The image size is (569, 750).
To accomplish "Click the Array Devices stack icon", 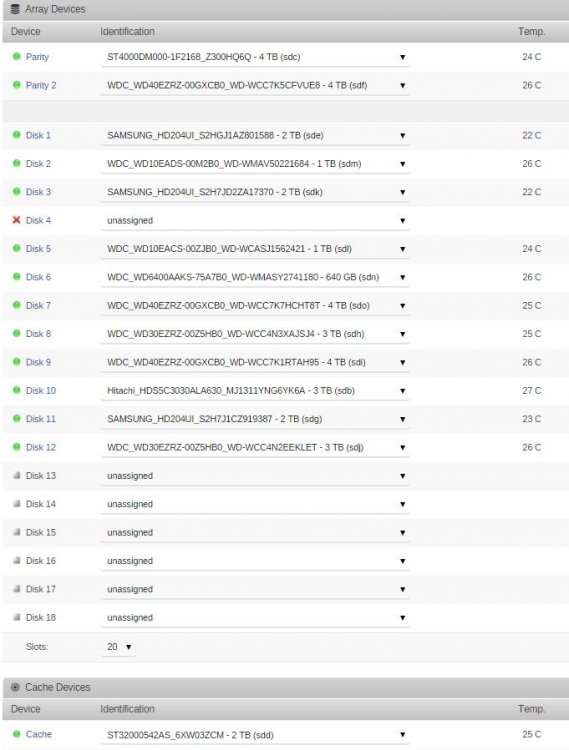I will click(x=15, y=9).
